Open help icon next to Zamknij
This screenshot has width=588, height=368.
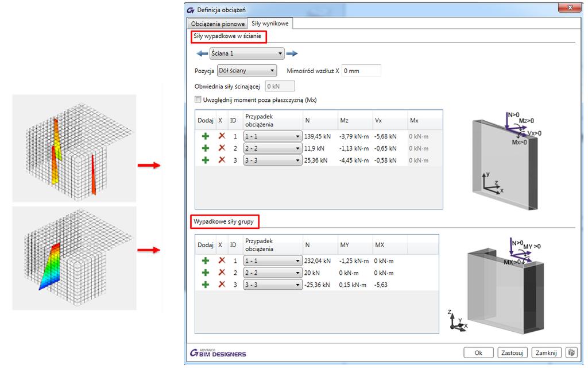pos(571,352)
